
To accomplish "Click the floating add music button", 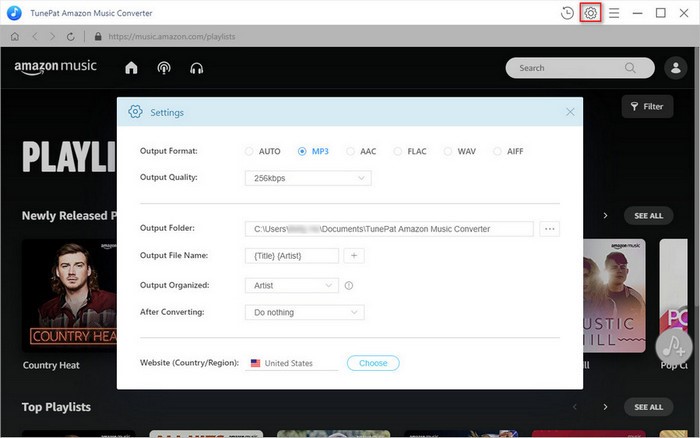I will click(675, 346).
